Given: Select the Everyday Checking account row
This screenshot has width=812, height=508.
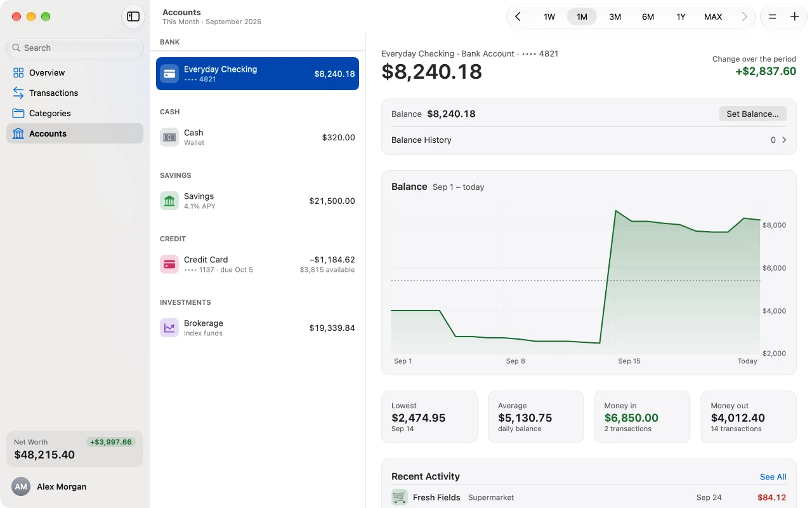Looking at the screenshot, I should pos(258,74).
